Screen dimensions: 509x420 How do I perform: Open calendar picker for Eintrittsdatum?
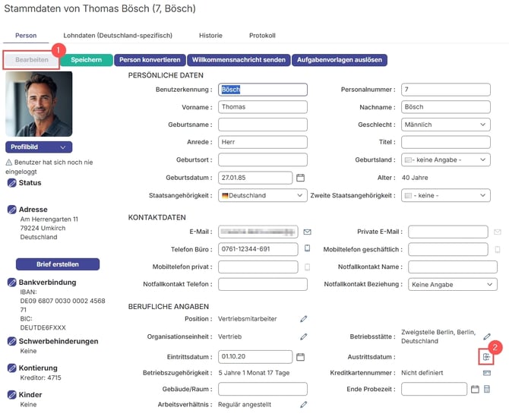click(300, 356)
